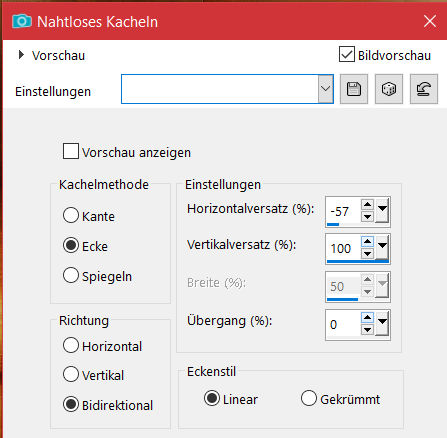Click the reset to default arrow icon

click(424, 89)
